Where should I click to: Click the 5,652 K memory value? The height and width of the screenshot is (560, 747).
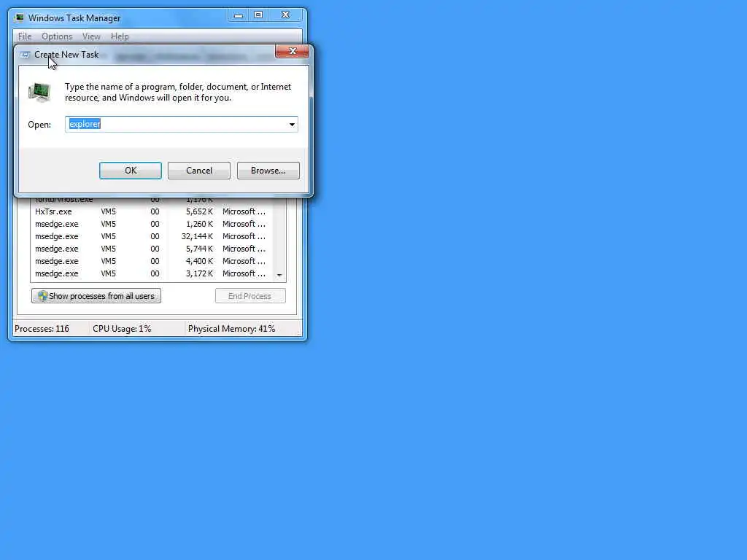click(199, 211)
